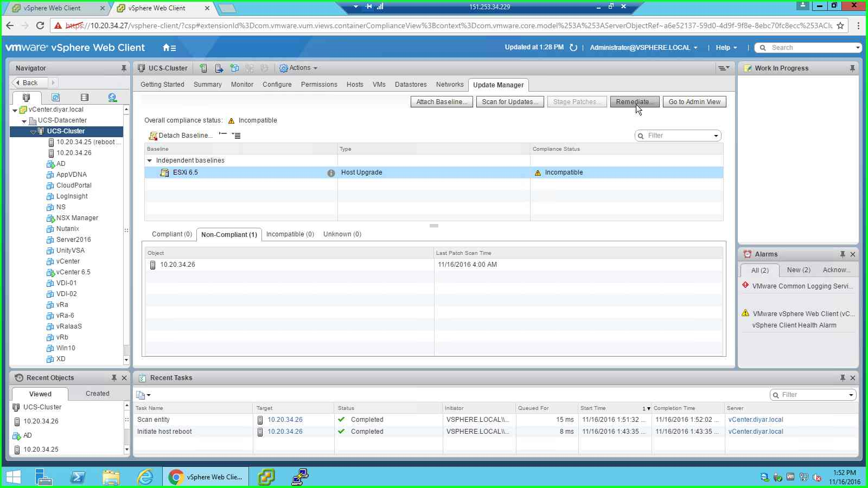The height and width of the screenshot is (488, 868).
Task: Open vCenter.diyar.local link in Scan entity row
Action: (x=756, y=420)
